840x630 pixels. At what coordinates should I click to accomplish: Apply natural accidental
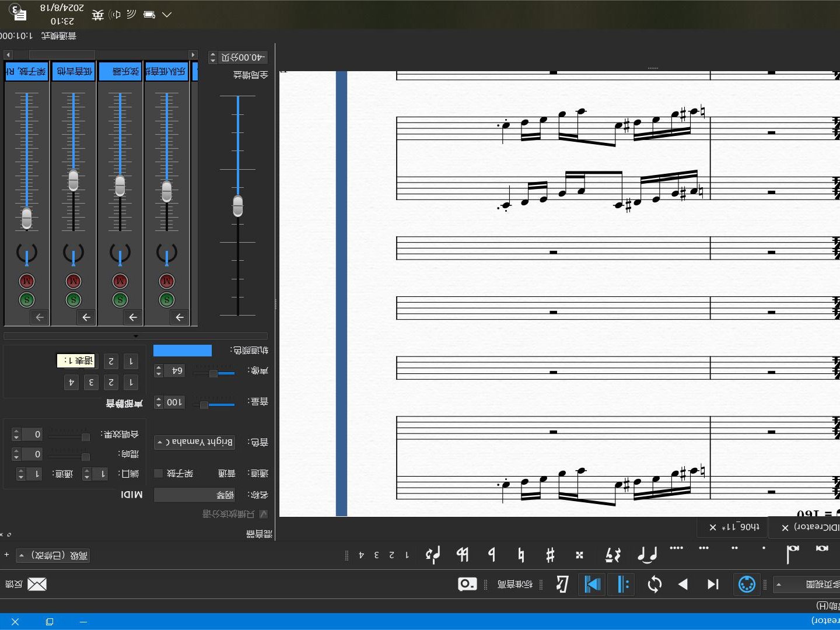click(x=521, y=555)
